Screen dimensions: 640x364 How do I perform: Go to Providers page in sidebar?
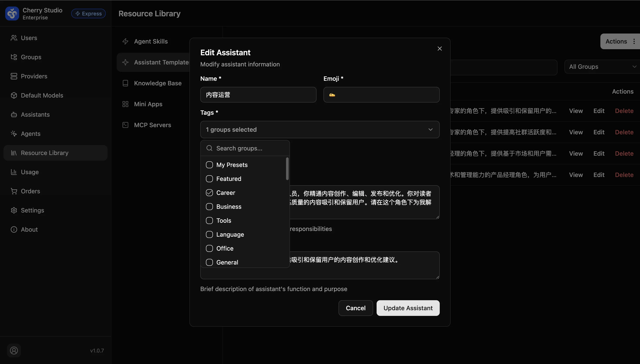click(x=56, y=76)
